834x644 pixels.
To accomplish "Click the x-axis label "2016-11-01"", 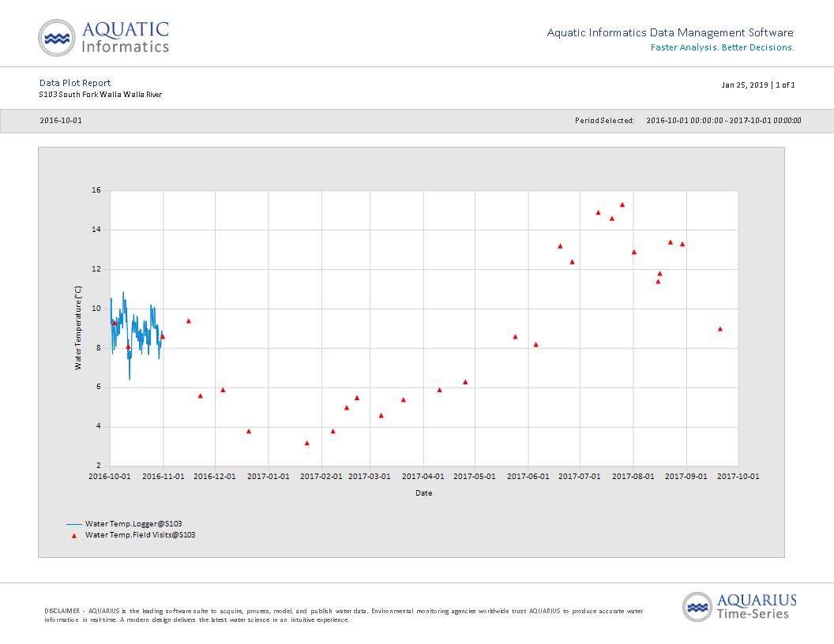I will pos(163,477).
